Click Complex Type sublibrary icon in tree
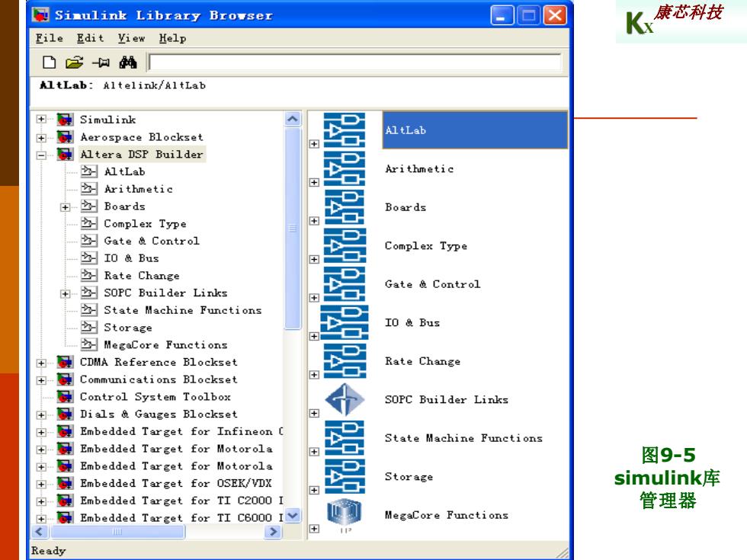The image size is (747, 560). 88,222
